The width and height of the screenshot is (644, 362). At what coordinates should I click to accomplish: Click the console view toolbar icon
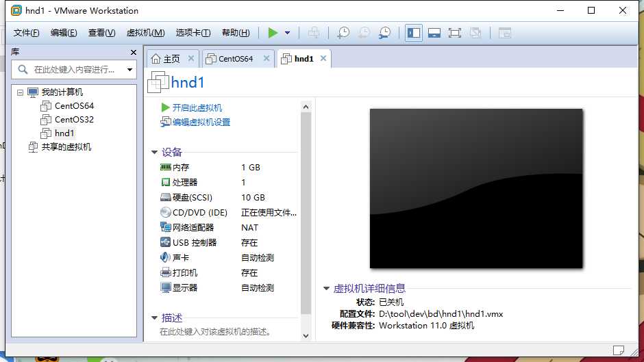[505, 33]
